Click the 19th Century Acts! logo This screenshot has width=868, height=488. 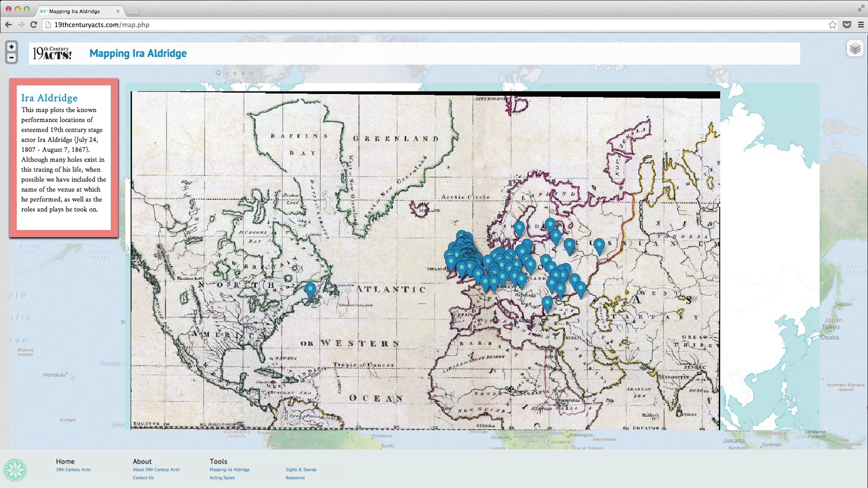[52, 53]
